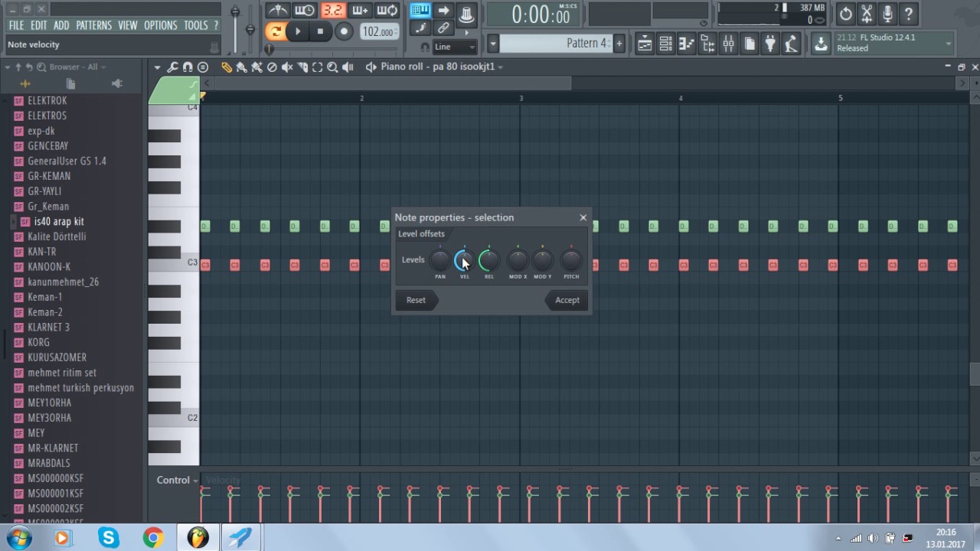Add new pattern with plus button
980x551 pixels.
619,44
